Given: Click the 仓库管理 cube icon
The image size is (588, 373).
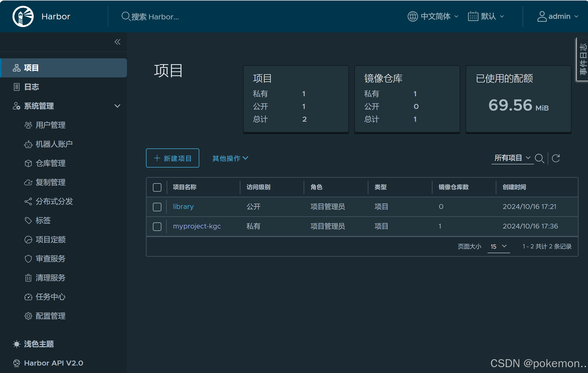Looking at the screenshot, I should 28,163.
